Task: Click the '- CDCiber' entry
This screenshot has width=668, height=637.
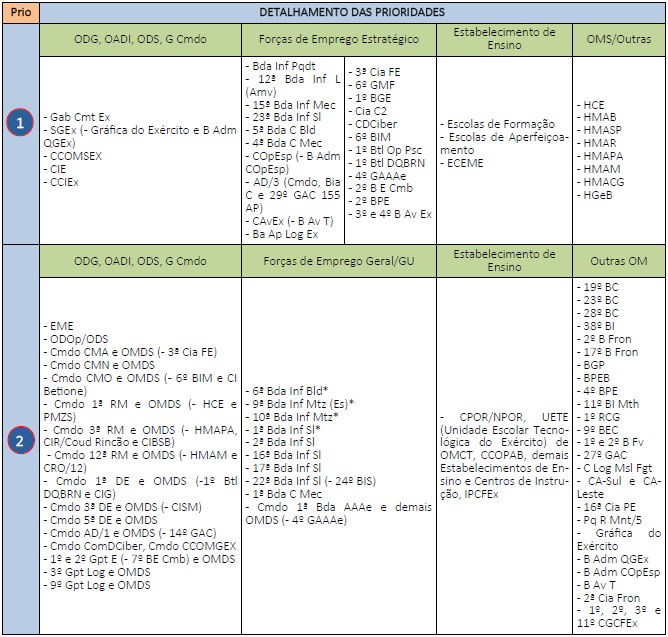Action: coord(373,124)
